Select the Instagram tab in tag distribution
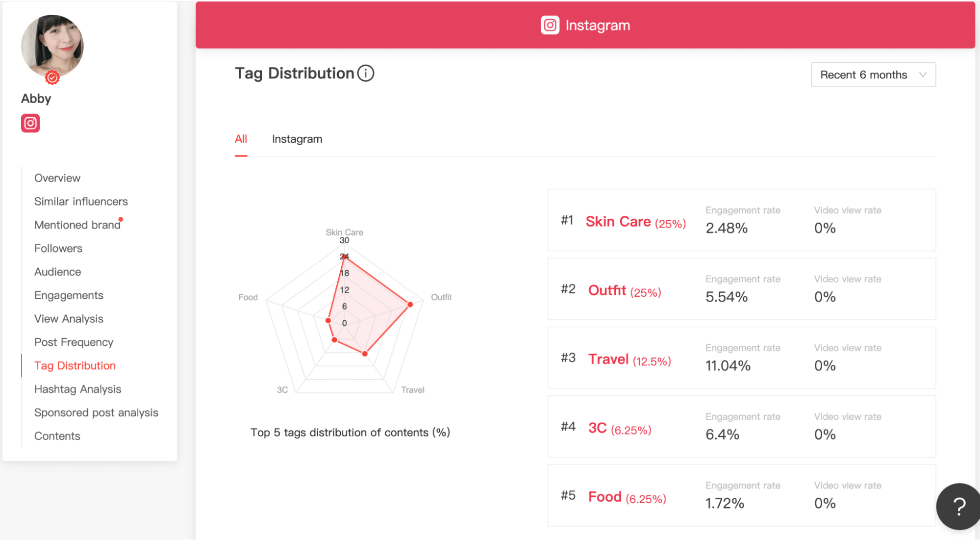980x540 pixels. [297, 138]
